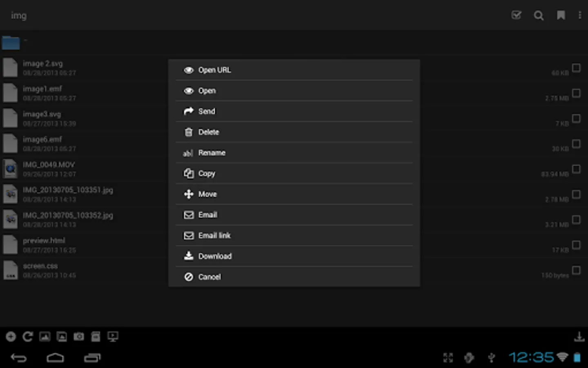Tap the multi-select checkmark icon in top bar
Viewport: 588px width, 368px height.
(516, 15)
